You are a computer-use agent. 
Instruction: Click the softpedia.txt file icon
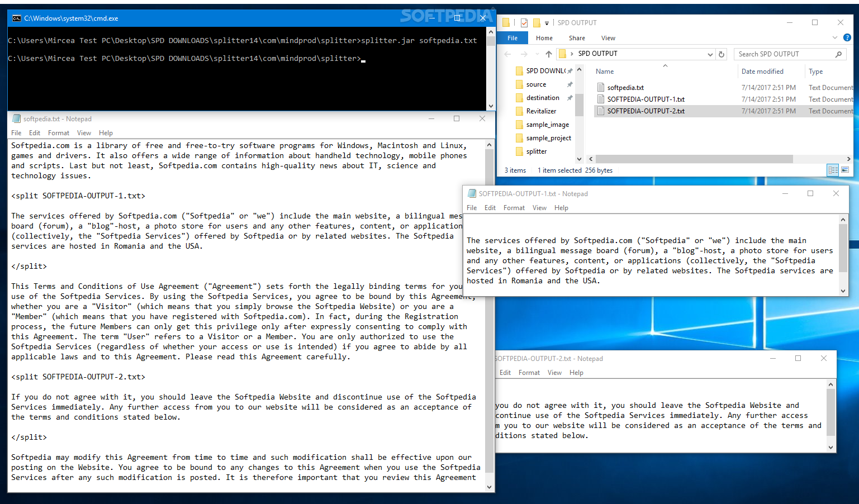pyautogui.click(x=601, y=87)
